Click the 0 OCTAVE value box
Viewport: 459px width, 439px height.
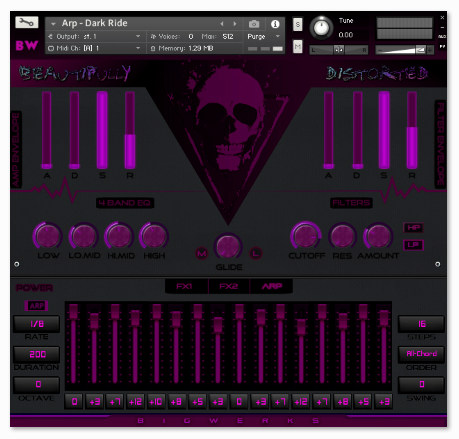coord(37,385)
